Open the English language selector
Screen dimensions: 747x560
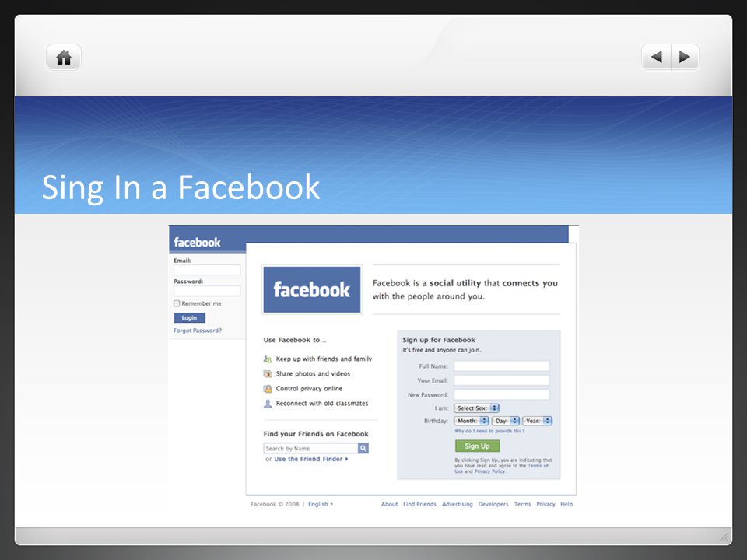[321, 504]
